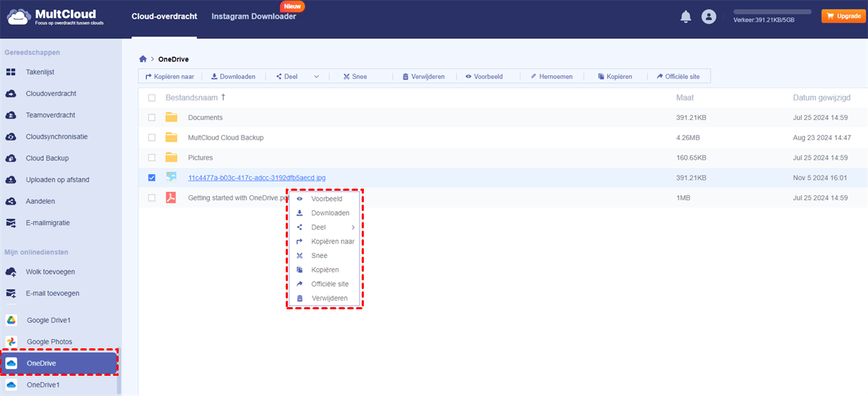This screenshot has width=868, height=396.
Task: Toggle the select-all checkbox in header
Action: point(152,98)
